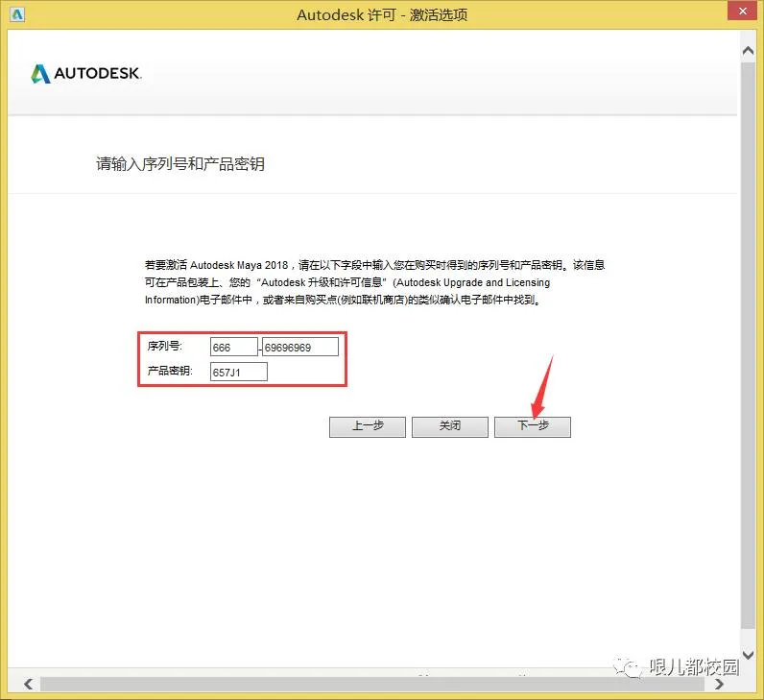Click the 关闭 (Close) button
The image size is (764, 700).
(450, 426)
